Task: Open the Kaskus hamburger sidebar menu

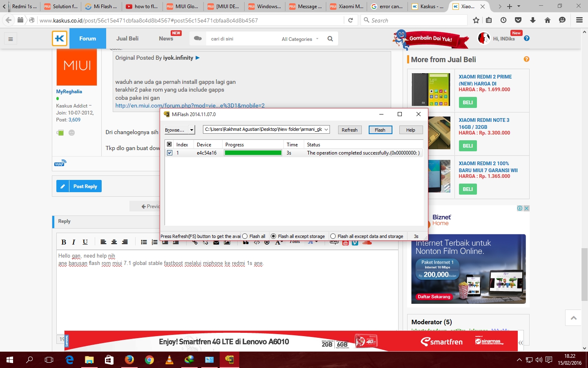Action: point(11,39)
